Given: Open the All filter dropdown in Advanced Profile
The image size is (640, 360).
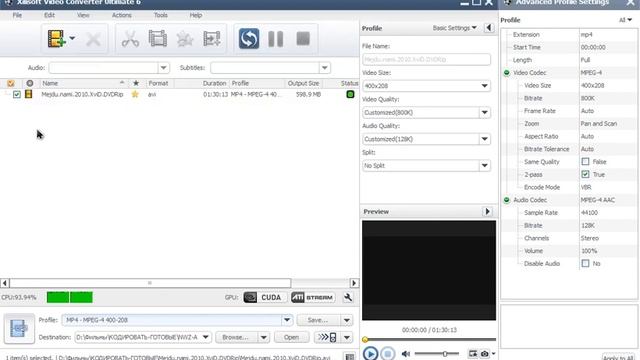Looking at the screenshot, I should pyautogui.click(x=625, y=20).
